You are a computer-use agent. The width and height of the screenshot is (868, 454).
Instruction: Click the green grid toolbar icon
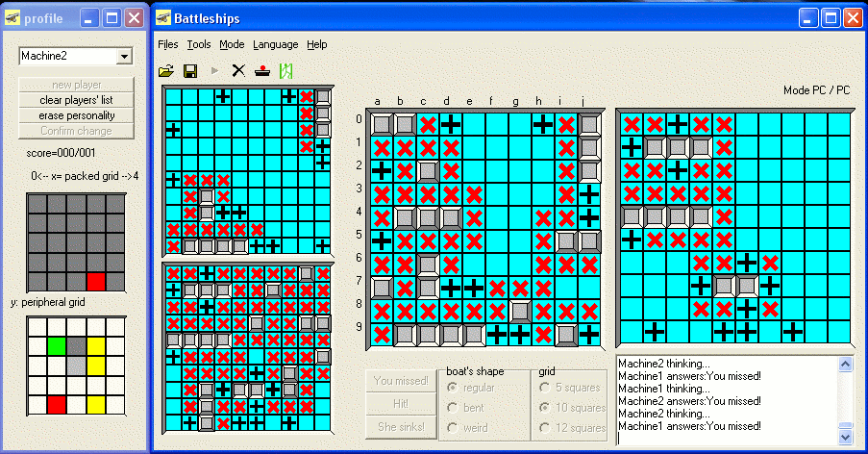point(285,70)
